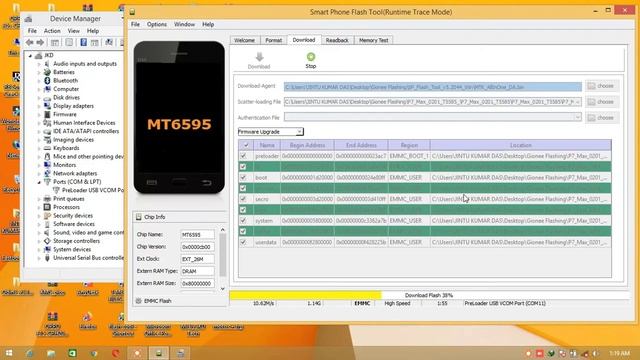Click the Begin Address column header
The height and width of the screenshot is (360, 640).
[x=307, y=145]
